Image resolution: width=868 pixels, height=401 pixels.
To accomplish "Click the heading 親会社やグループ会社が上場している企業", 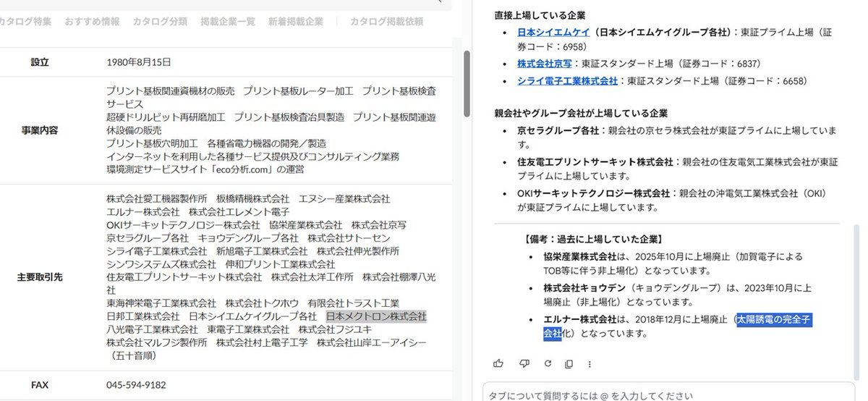I will point(581,113).
